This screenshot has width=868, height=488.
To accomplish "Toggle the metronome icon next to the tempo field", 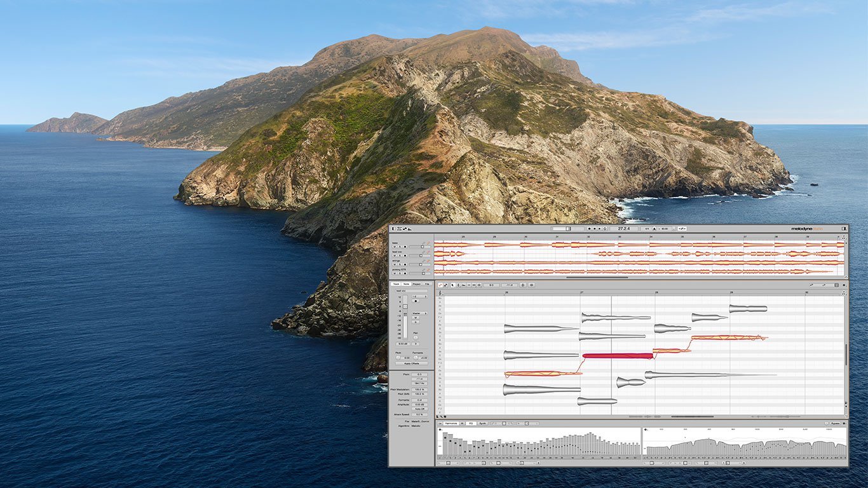I will coord(653,229).
